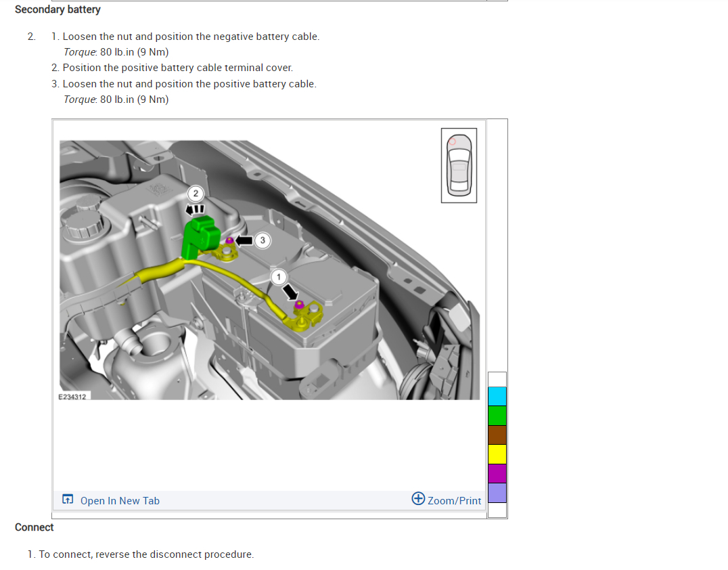The width and height of the screenshot is (728, 570).
Task: Select the vehicle orientation inset diagram
Action: [459, 165]
